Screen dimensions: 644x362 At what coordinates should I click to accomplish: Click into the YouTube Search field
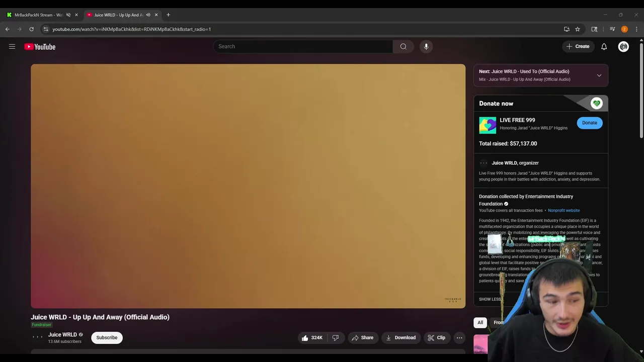pyautogui.click(x=303, y=46)
